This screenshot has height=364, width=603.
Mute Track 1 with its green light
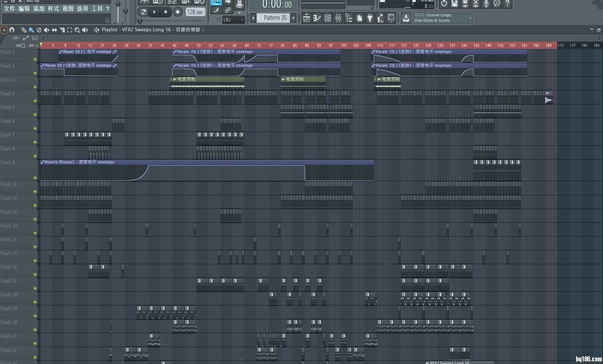35,59
